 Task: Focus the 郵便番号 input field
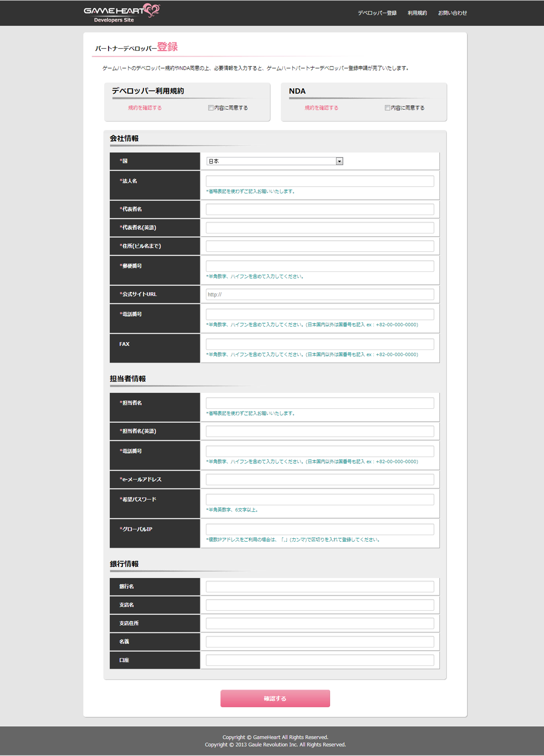tap(320, 266)
